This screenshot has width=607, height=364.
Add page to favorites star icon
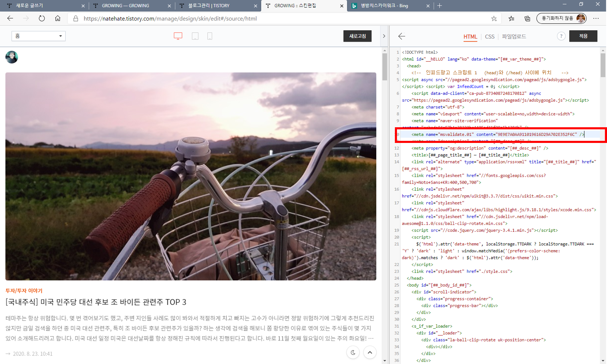[494, 18]
